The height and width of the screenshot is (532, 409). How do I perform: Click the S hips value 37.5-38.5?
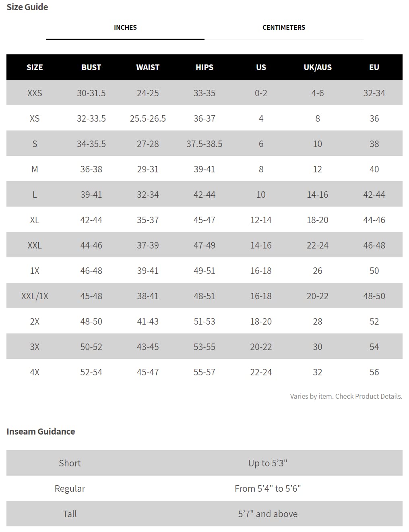pos(204,144)
